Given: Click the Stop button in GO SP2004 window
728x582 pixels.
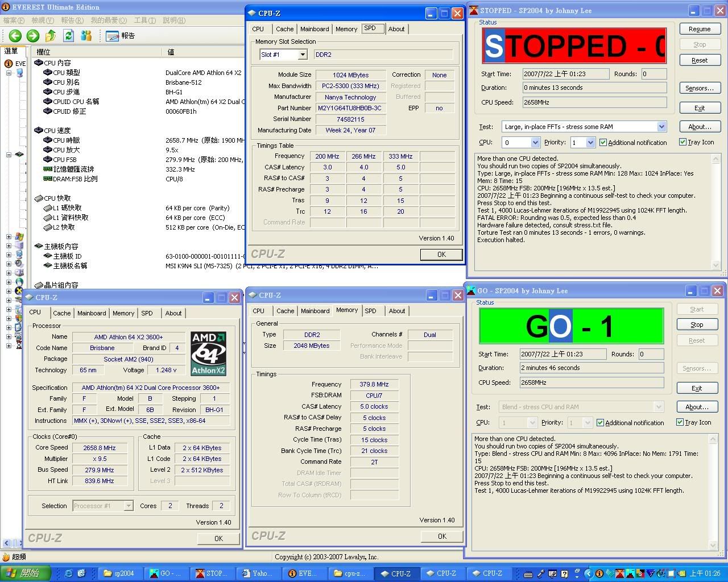Looking at the screenshot, I should tap(697, 325).
